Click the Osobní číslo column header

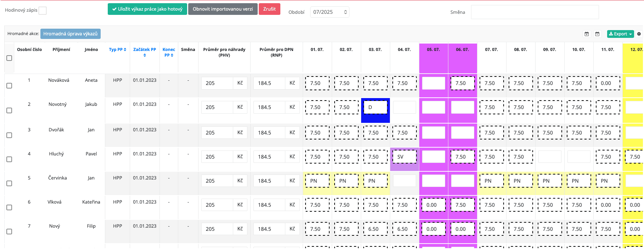coord(29,50)
